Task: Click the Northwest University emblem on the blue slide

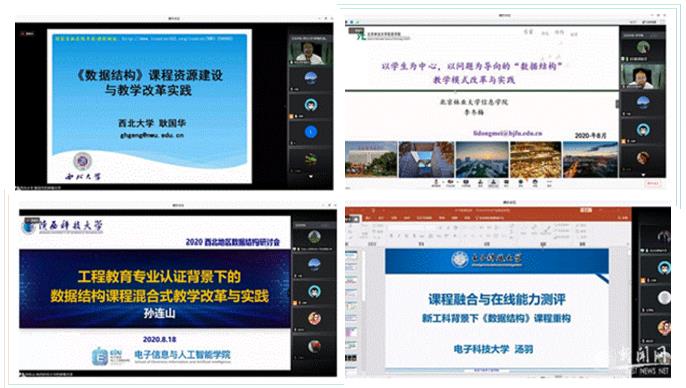Action: (x=82, y=161)
